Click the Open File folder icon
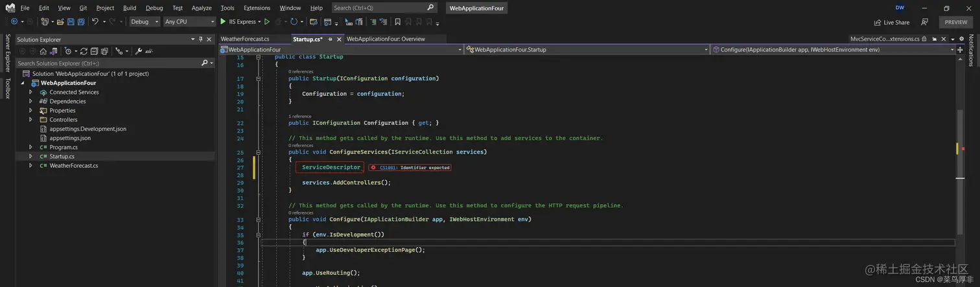 60,21
